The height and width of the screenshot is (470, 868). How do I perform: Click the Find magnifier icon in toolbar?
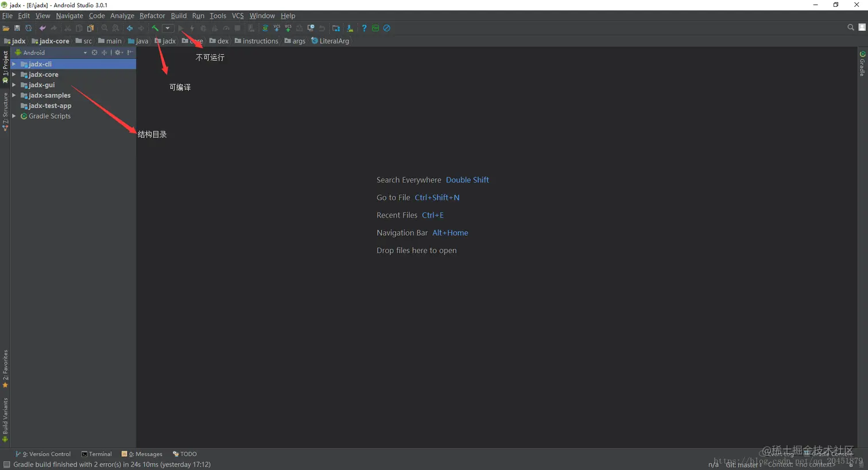pos(104,28)
